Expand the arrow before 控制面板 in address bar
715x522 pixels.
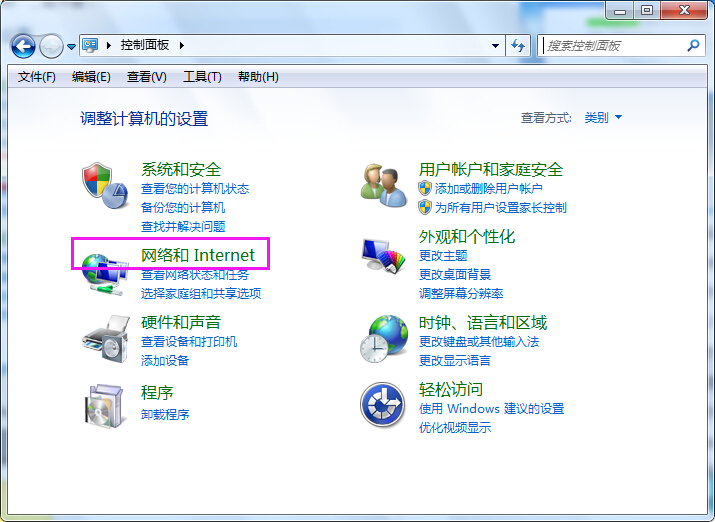tap(109, 46)
